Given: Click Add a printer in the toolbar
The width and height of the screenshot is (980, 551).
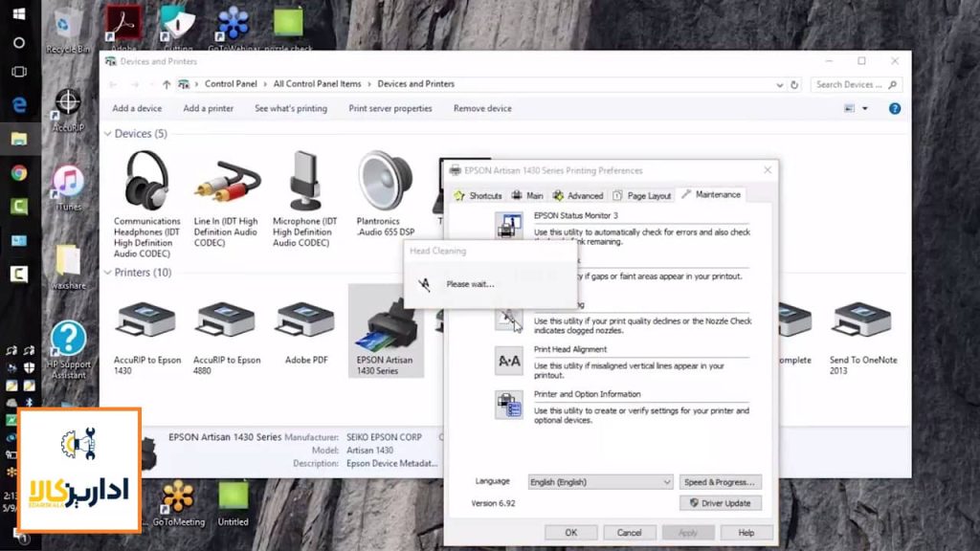Looking at the screenshot, I should [208, 109].
